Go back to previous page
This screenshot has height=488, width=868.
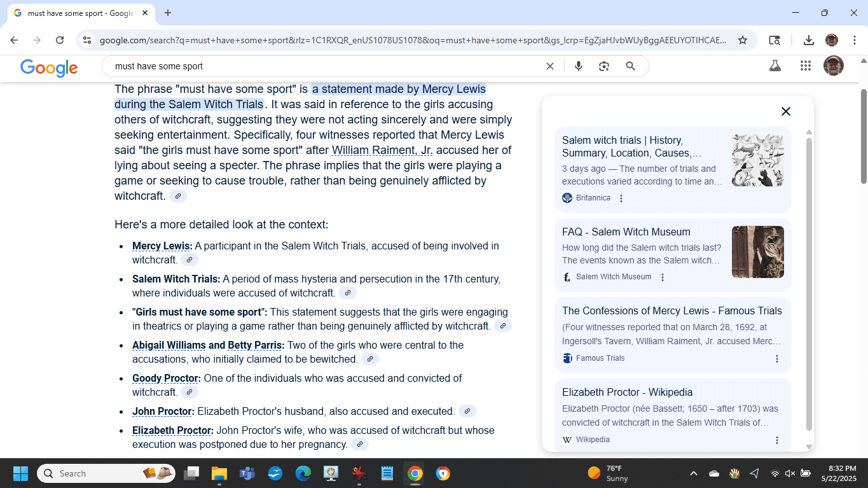point(14,40)
